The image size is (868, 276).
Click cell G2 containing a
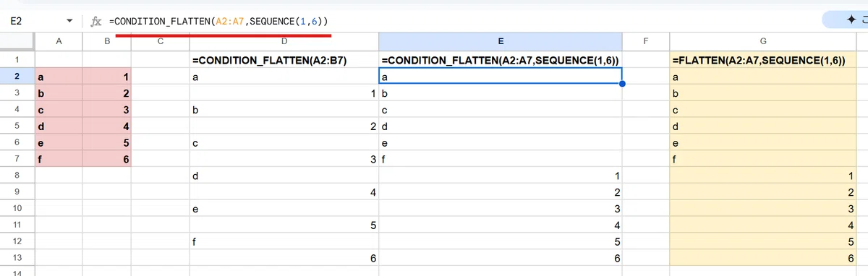(763, 77)
